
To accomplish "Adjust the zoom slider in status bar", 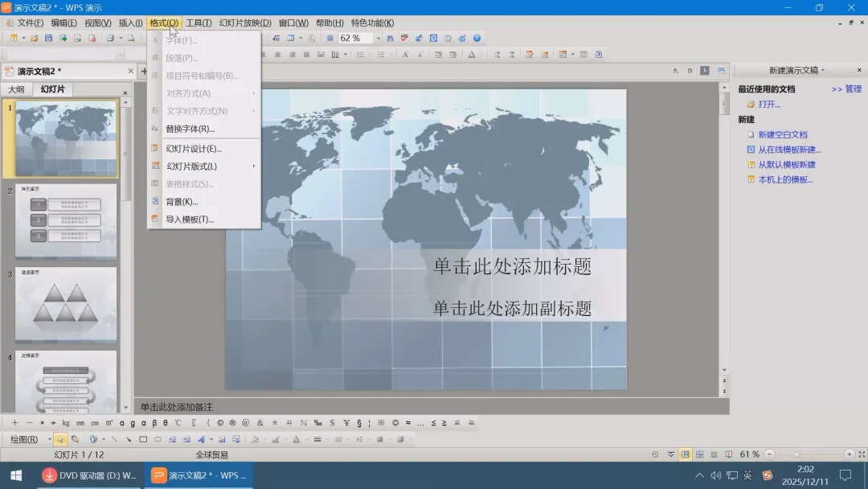I will coord(796,454).
